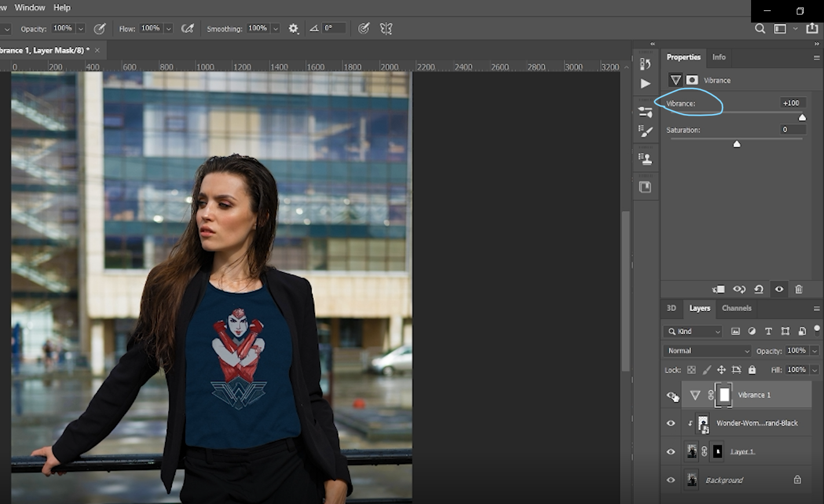Screen dimensions: 824x504
Task: Open the Normal blend mode dropdown
Action: 707,351
